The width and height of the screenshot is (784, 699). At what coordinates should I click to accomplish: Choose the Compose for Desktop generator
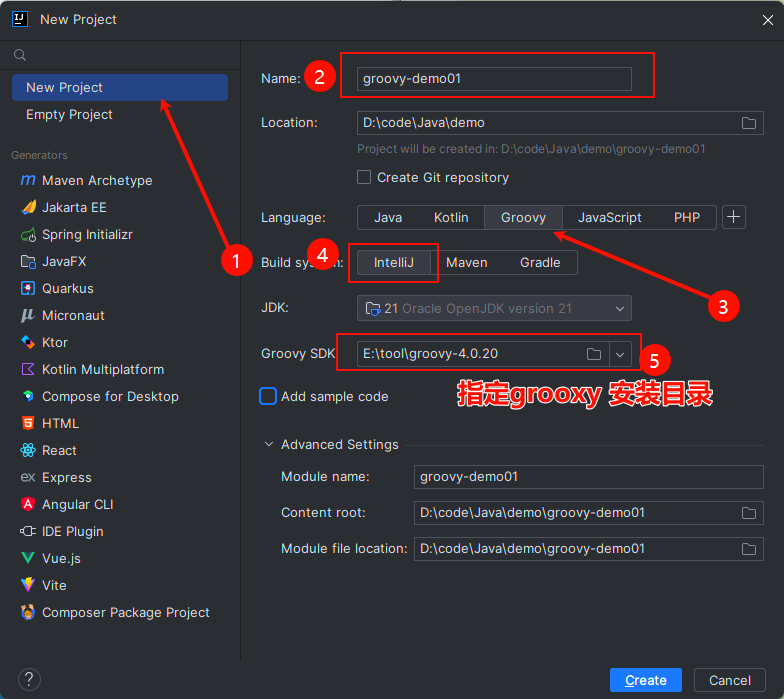click(120, 396)
